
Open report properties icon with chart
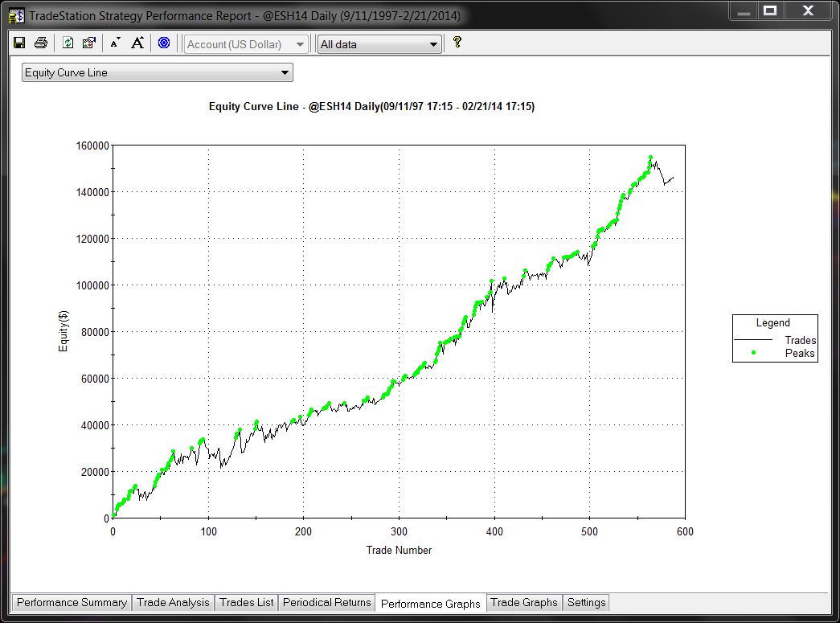pos(89,43)
